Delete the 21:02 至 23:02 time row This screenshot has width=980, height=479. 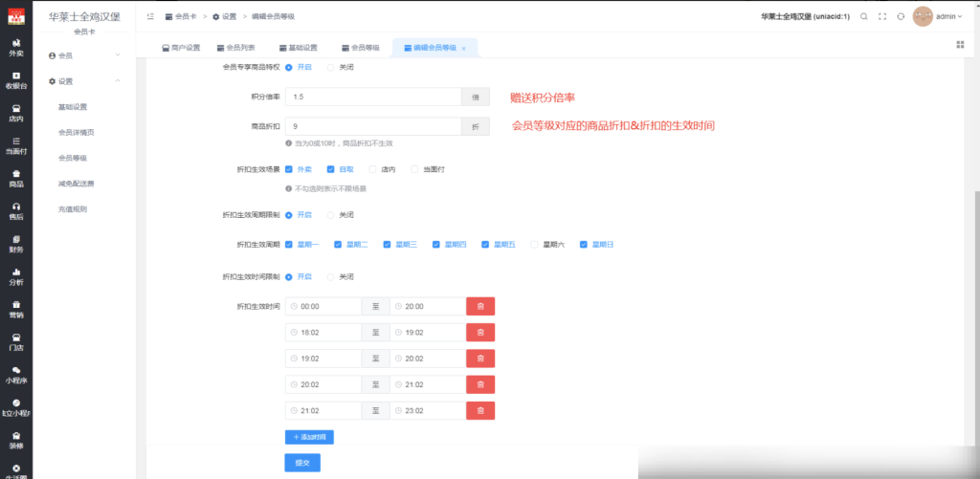480,411
